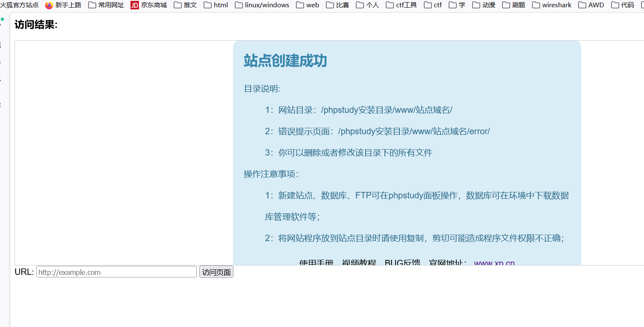This screenshot has height=327, width=644.
Task: Follow the www.xp.cn link
Action: click(x=494, y=263)
